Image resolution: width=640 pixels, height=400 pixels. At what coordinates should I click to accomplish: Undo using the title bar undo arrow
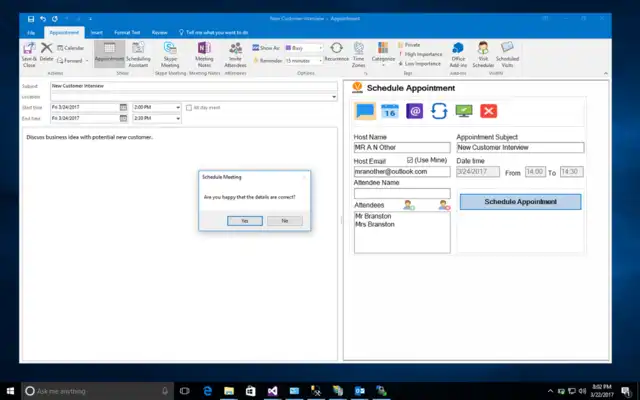tap(43, 19)
